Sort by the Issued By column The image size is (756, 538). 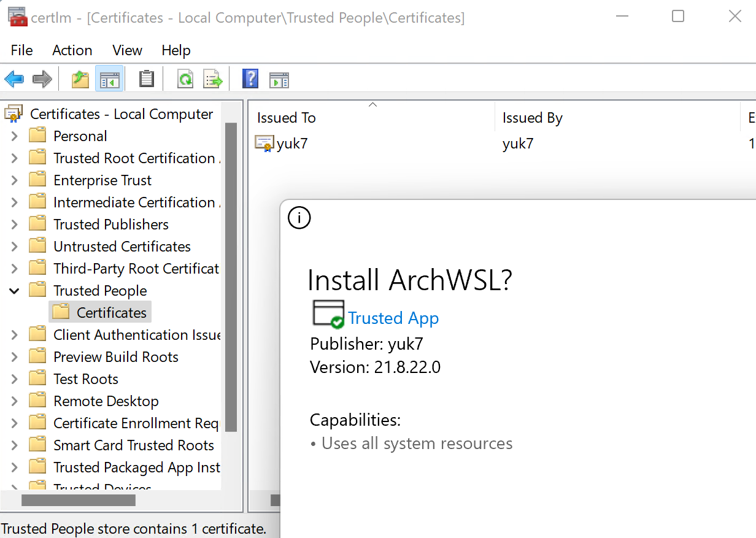533,117
